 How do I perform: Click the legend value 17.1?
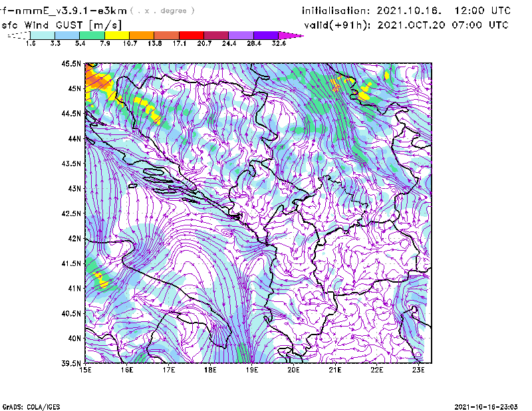tap(180, 43)
